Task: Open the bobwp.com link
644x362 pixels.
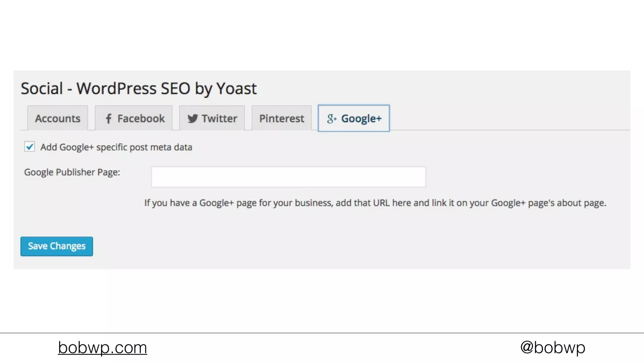Action: 103,348
